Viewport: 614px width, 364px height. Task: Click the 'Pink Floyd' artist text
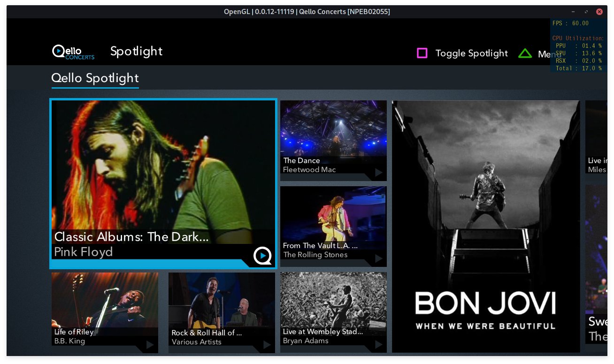click(x=84, y=252)
